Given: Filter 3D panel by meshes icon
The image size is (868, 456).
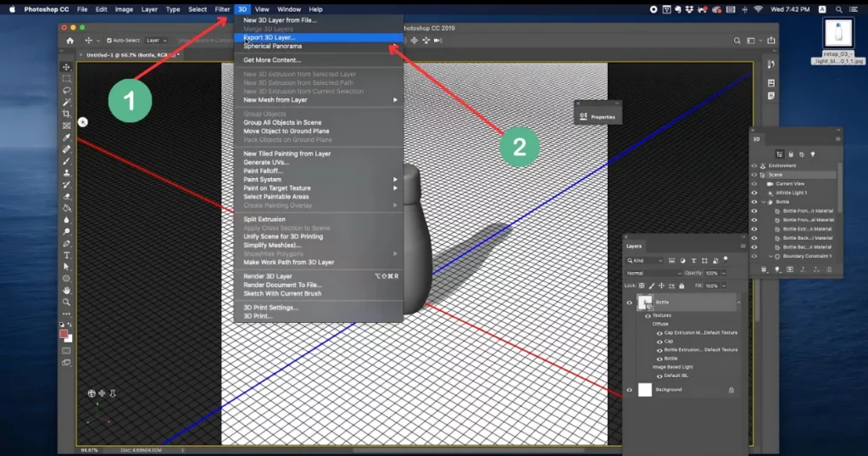Looking at the screenshot, I should coord(791,154).
